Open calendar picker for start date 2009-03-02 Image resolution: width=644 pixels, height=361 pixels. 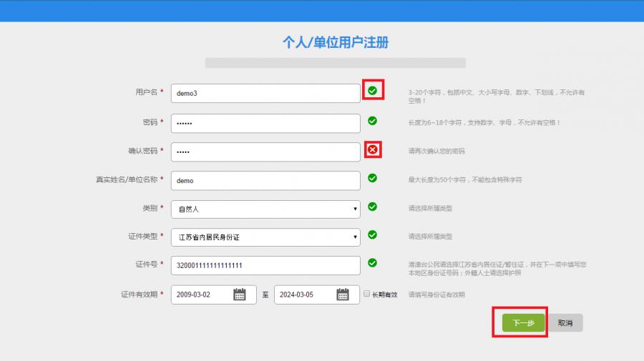tap(240, 294)
